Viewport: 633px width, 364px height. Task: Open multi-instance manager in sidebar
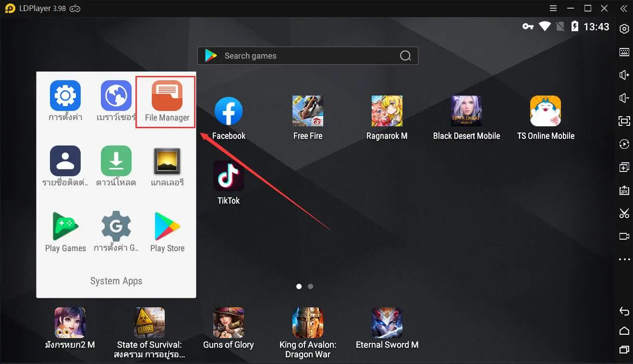click(x=624, y=167)
